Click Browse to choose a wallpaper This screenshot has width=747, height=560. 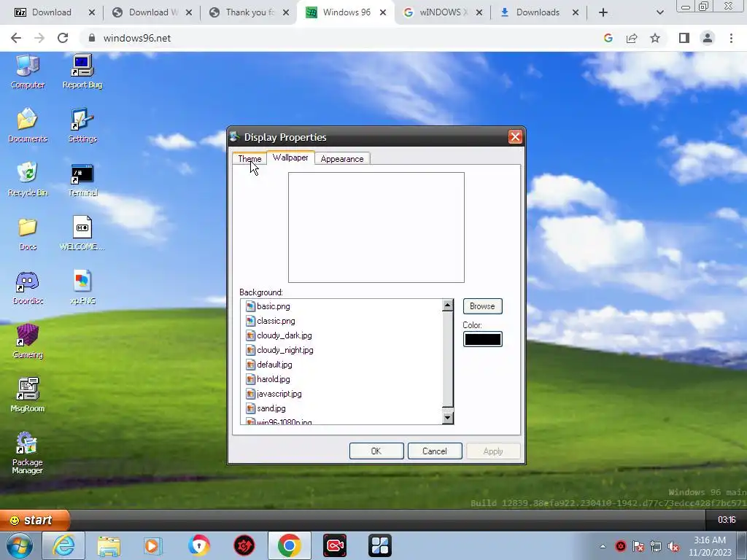coord(482,306)
